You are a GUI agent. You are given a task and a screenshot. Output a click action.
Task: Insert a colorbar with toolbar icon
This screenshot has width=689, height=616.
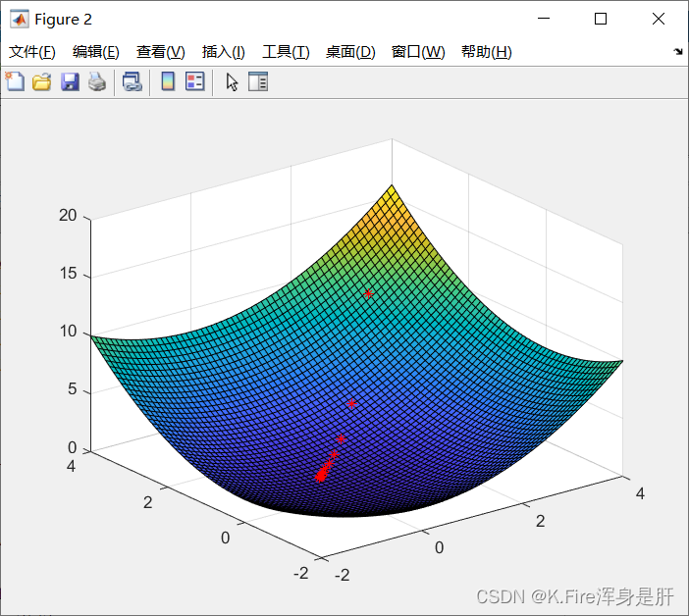coord(168,81)
